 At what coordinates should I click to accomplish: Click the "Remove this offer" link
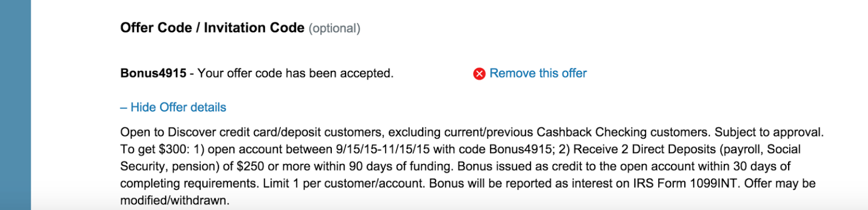pyautogui.click(x=538, y=73)
